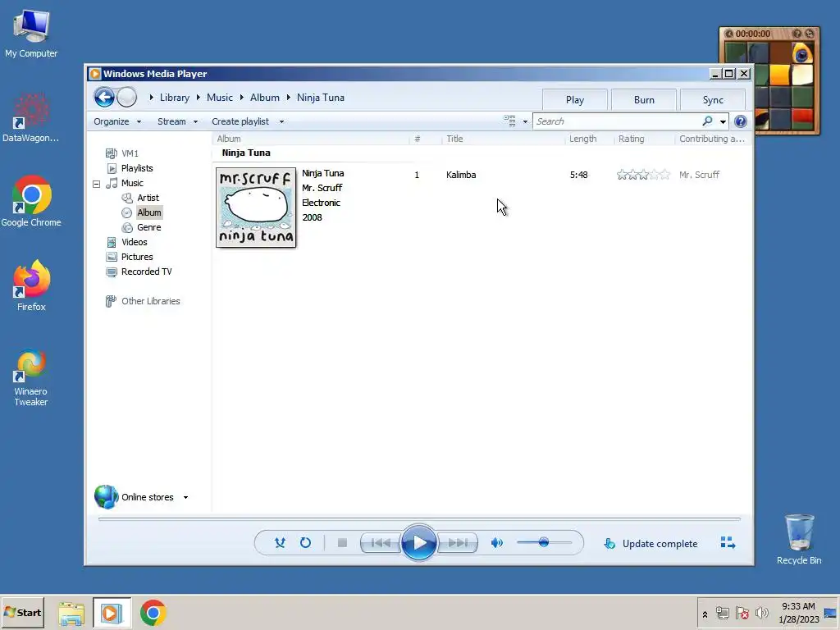Turn shuffle on in playback controls

(280, 543)
